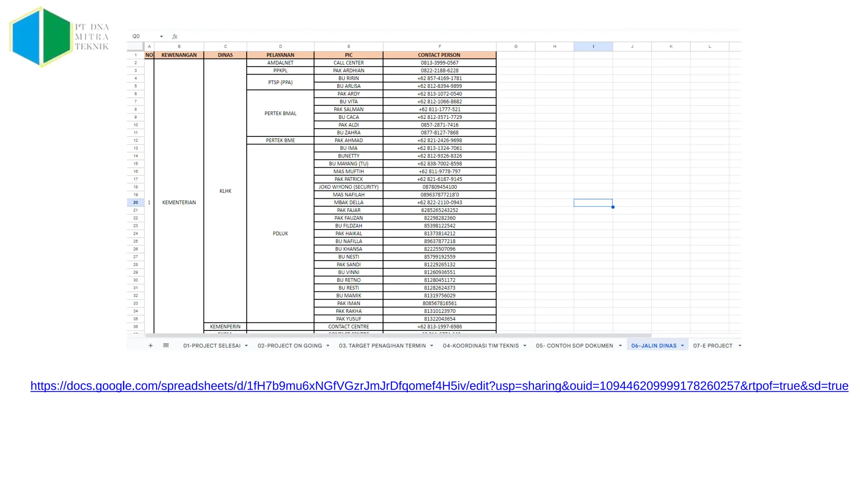
Task: Open the Google Sheets hyperlink
Action: point(439,386)
